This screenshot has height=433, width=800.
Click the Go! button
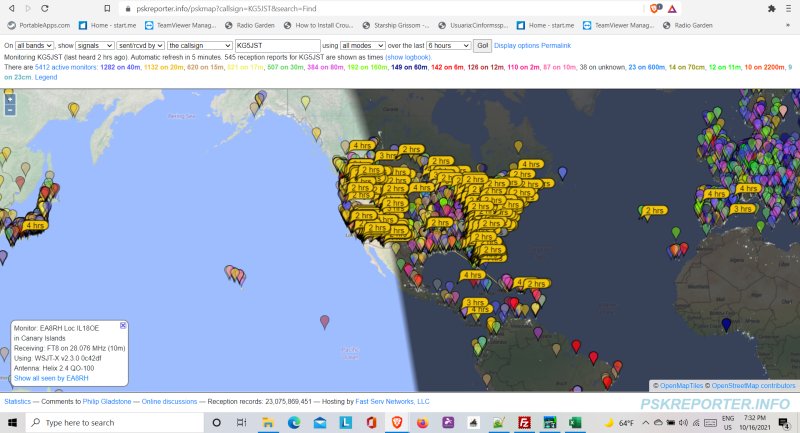point(482,45)
